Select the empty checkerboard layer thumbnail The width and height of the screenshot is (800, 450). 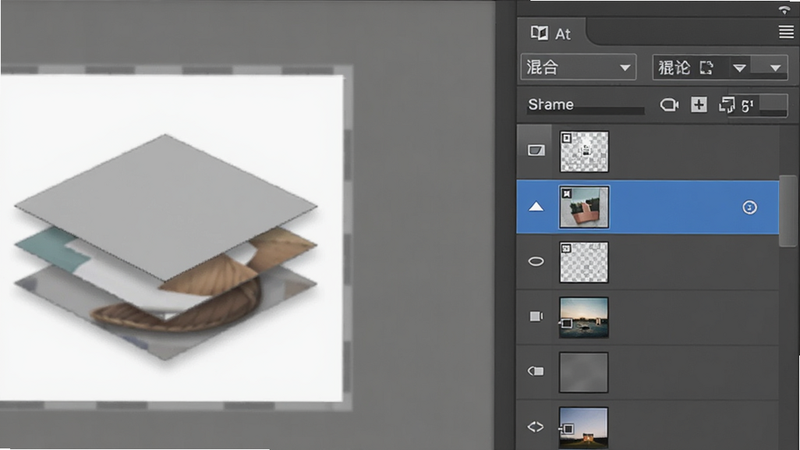(x=584, y=262)
